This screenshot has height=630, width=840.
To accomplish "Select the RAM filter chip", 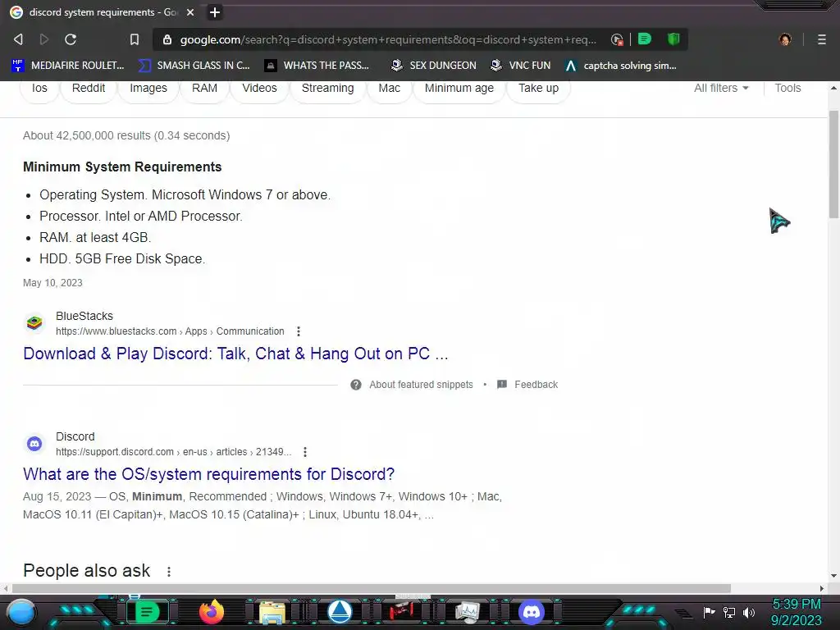I will (x=204, y=89).
